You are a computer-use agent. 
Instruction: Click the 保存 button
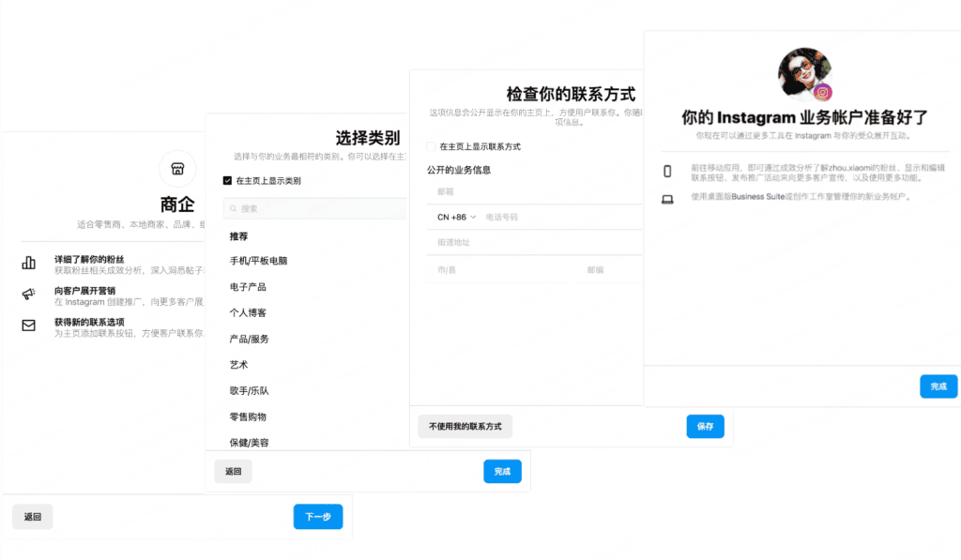pyautogui.click(x=706, y=427)
